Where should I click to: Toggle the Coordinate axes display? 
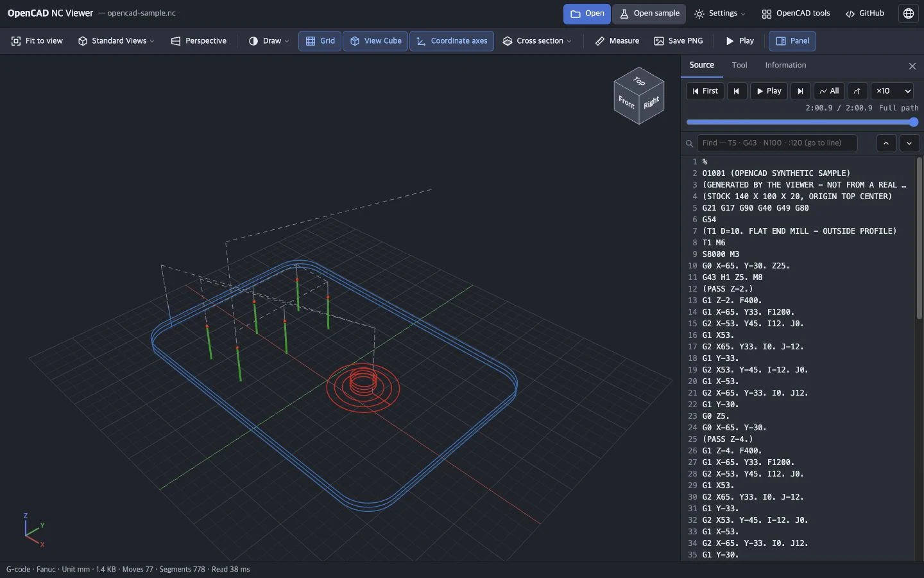(x=452, y=41)
